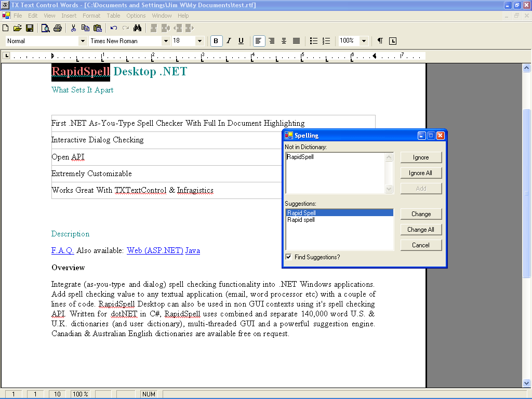Follow the Web (ASP.NET) hyperlink
The image size is (532, 399).
[154, 250]
